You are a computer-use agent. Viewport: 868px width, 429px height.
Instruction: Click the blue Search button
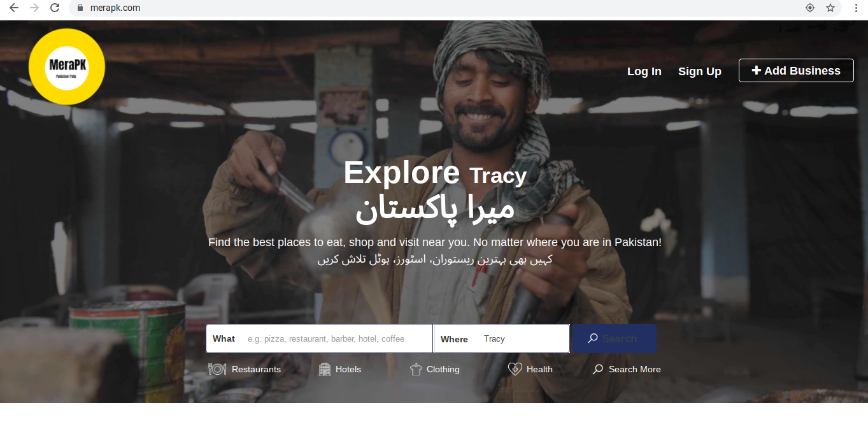pos(615,338)
